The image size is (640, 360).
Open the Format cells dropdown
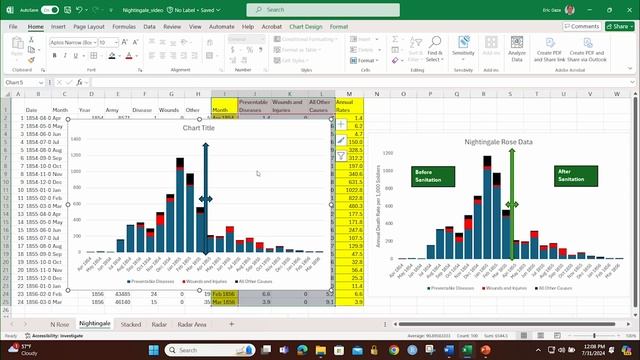(x=365, y=60)
